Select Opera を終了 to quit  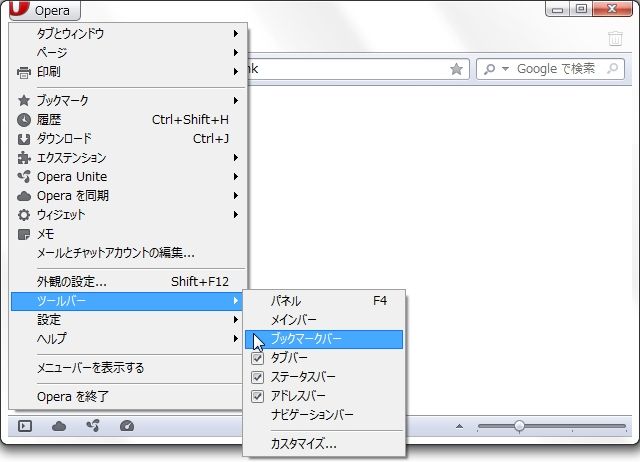point(129,396)
